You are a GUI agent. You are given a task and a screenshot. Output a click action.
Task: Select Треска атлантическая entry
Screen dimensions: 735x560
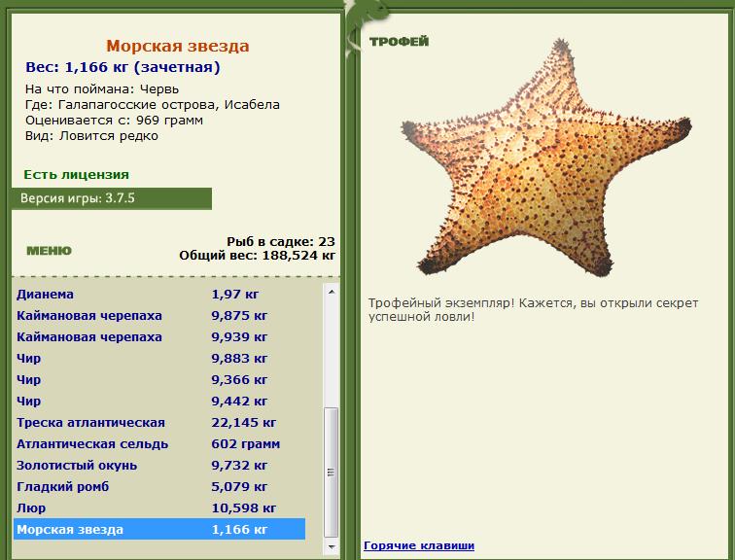pyautogui.click(x=159, y=423)
